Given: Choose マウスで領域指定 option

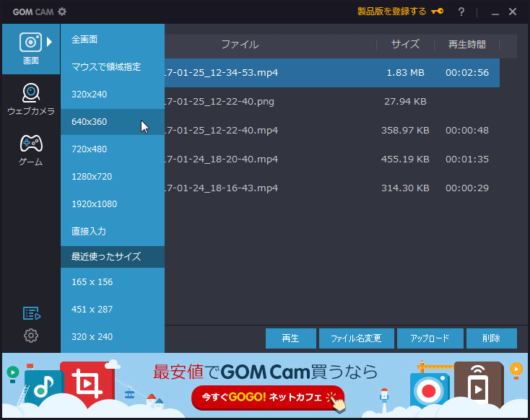Looking at the screenshot, I should coord(113,67).
